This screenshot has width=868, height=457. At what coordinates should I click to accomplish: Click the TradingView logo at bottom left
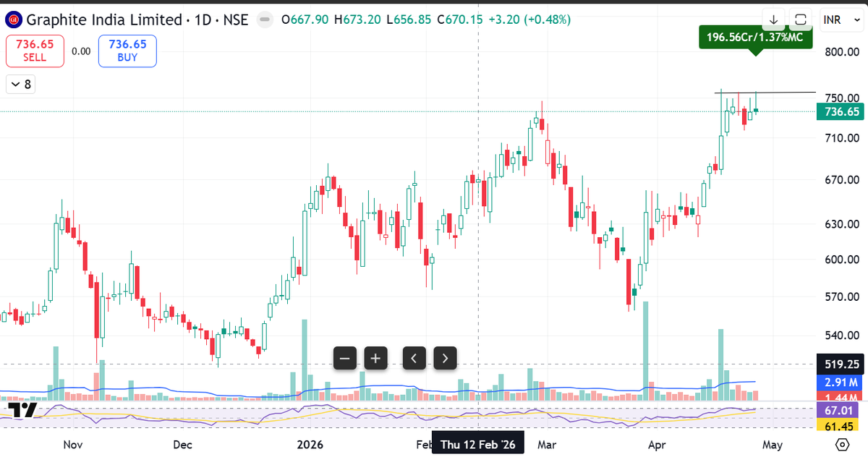[22, 411]
